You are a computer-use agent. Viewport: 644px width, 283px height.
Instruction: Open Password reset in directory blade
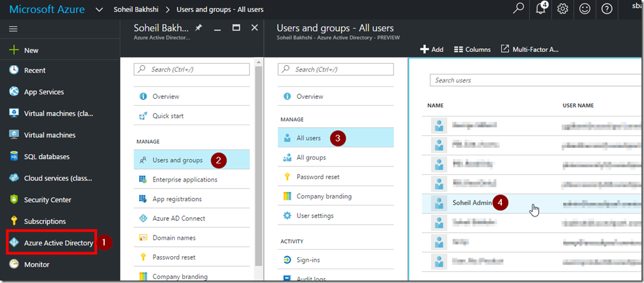tap(192, 257)
